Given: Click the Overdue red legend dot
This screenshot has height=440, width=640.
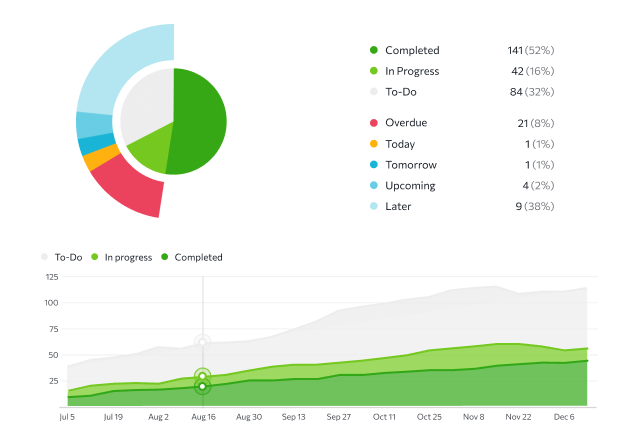Looking at the screenshot, I should pos(374,123).
